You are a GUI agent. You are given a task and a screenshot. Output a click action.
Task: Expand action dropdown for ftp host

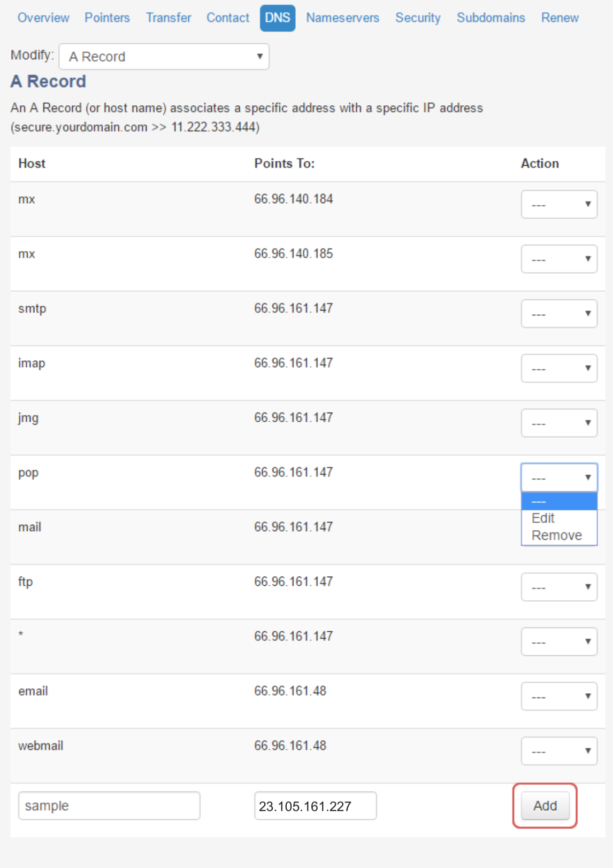(x=559, y=587)
